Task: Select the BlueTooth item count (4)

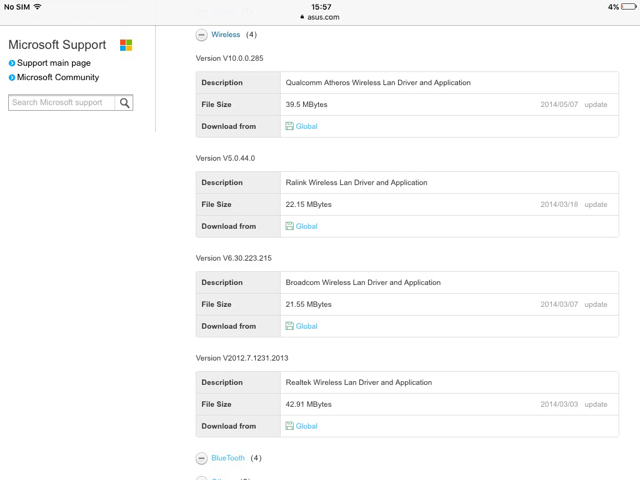Action: (x=256, y=458)
